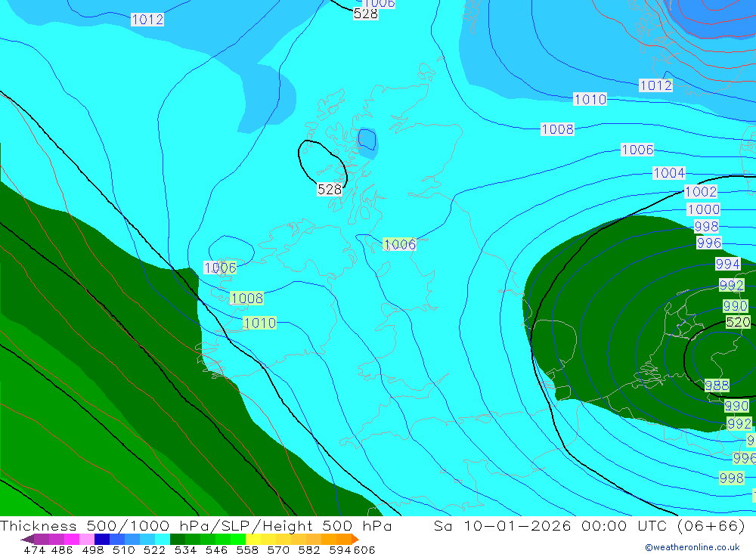Viewport: 756px width, 554px height.
Task: Click the 'Thickness 500/1000 hPa/SLP/Height 500 hPa' title
Action: pos(196,525)
